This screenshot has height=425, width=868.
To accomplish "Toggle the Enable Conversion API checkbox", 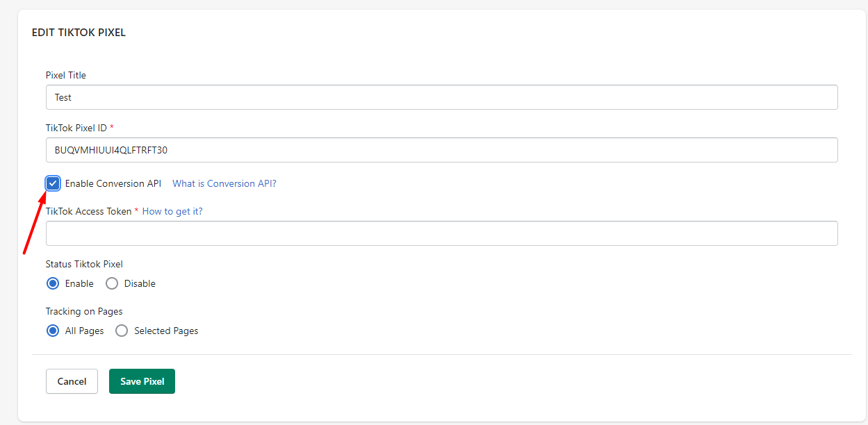I will 53,183.
